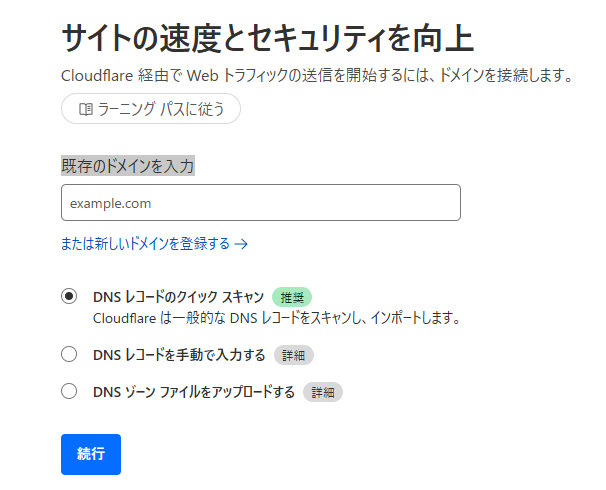Click 詳細 badge beside zone file upload
The height and width of the screenshot is (490, 606).
click(323, 392)
